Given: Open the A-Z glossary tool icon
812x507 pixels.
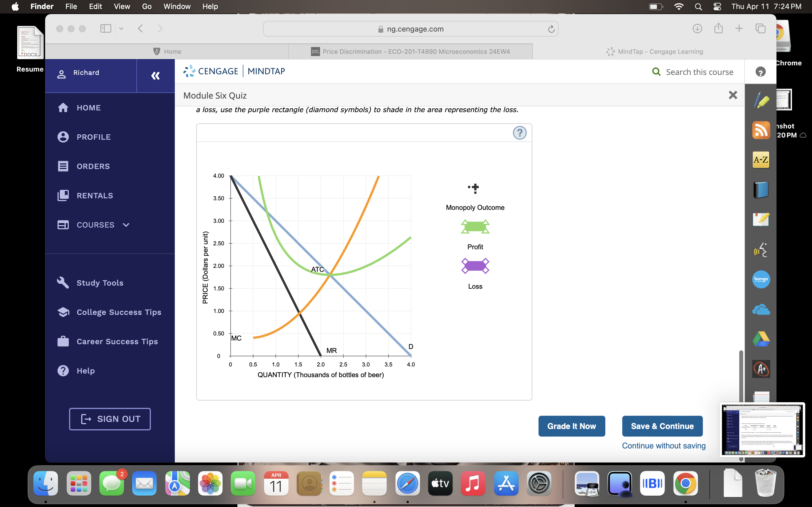Looking at the screenshot, I should coord(761,160).
